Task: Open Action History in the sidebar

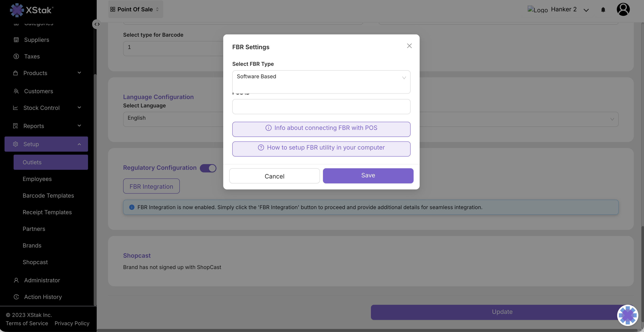Action: coord(43,297)
